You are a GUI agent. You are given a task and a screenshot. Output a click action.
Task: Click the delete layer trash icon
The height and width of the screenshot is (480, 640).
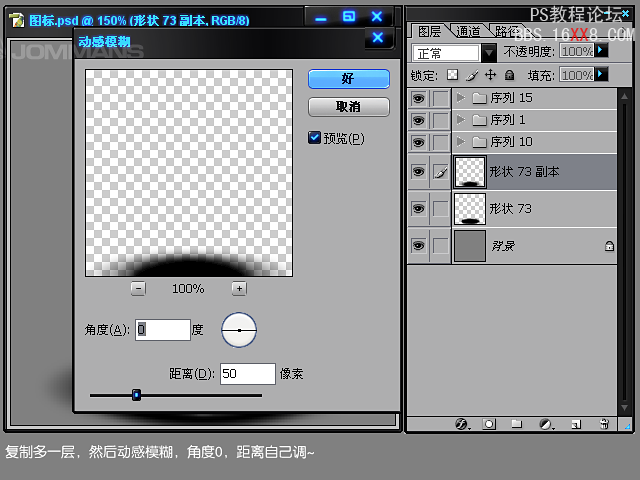(x=604, y=424)
